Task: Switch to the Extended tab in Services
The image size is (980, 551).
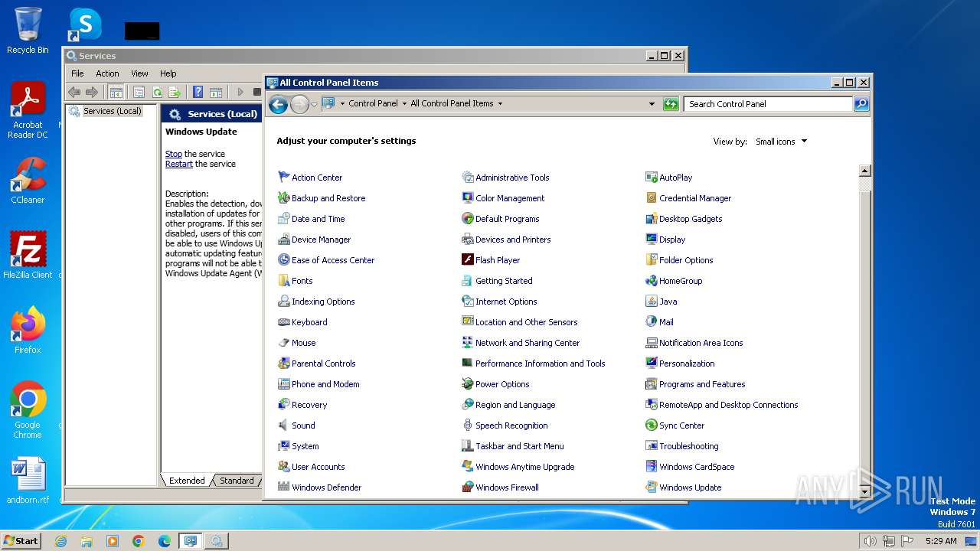Action: tap(187, 481)
